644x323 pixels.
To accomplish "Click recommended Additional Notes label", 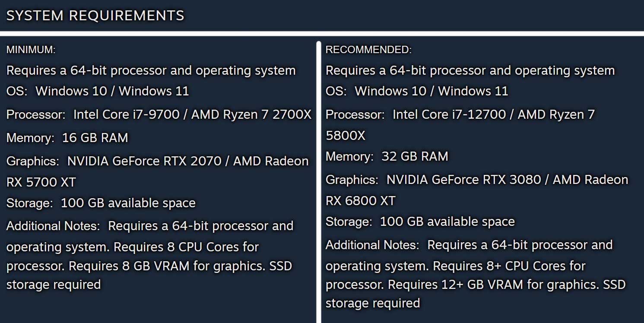I will (x=372, y=245).
